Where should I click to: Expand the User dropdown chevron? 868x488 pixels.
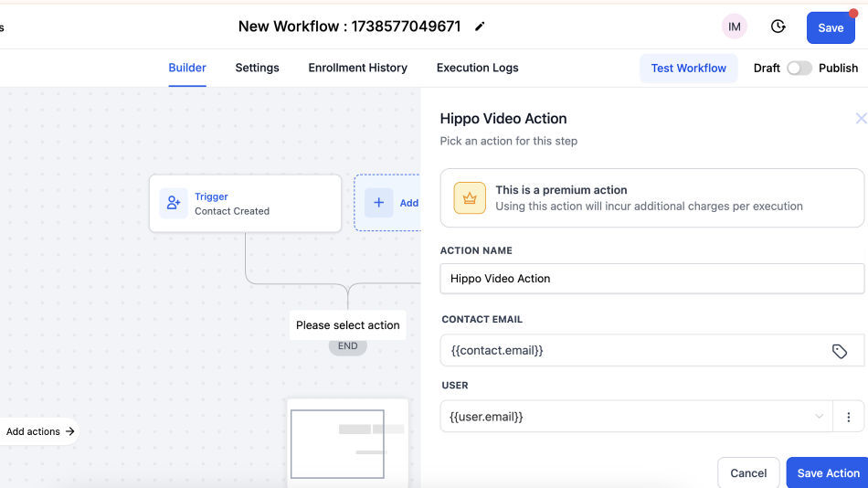click(819, 416)
